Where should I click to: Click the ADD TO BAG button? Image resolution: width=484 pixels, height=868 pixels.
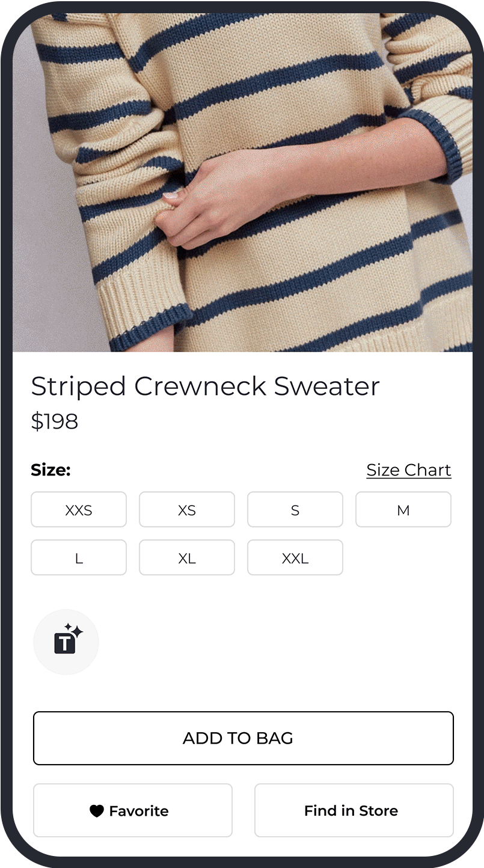[244, 738]
